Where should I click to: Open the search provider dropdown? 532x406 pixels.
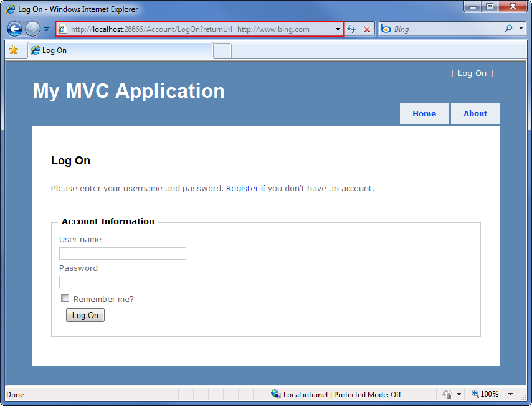click(x=521, y=29)
